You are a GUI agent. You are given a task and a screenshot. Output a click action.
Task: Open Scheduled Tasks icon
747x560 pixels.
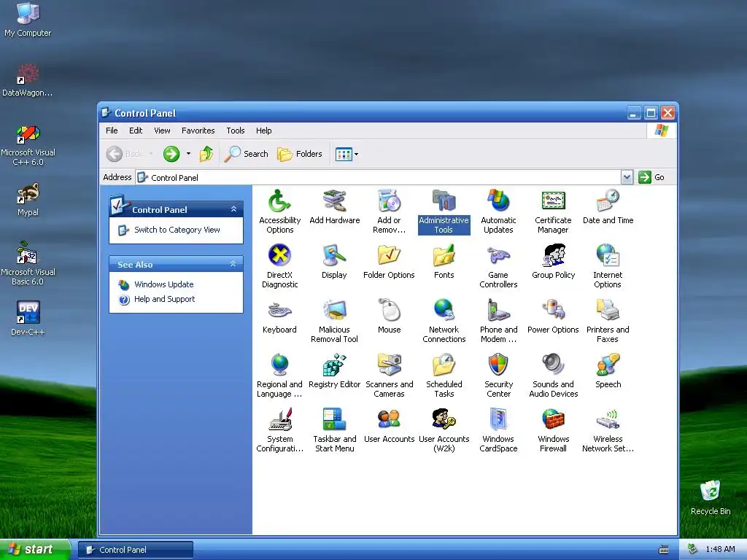pyautogui.click(x=444, y=376)
